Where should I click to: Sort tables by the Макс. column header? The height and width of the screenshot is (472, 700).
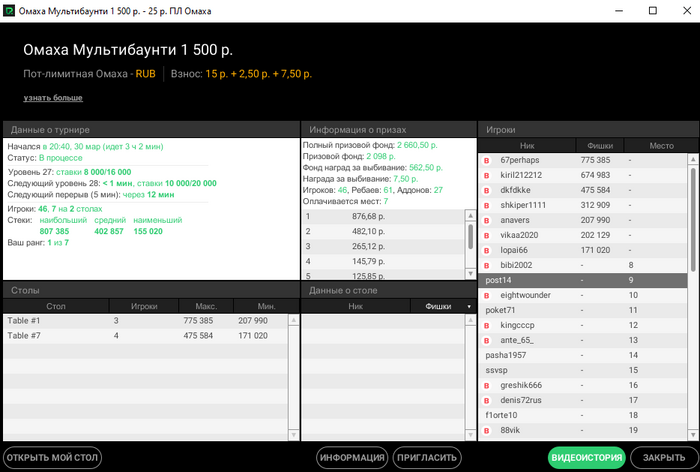click(x=206, y=306)
